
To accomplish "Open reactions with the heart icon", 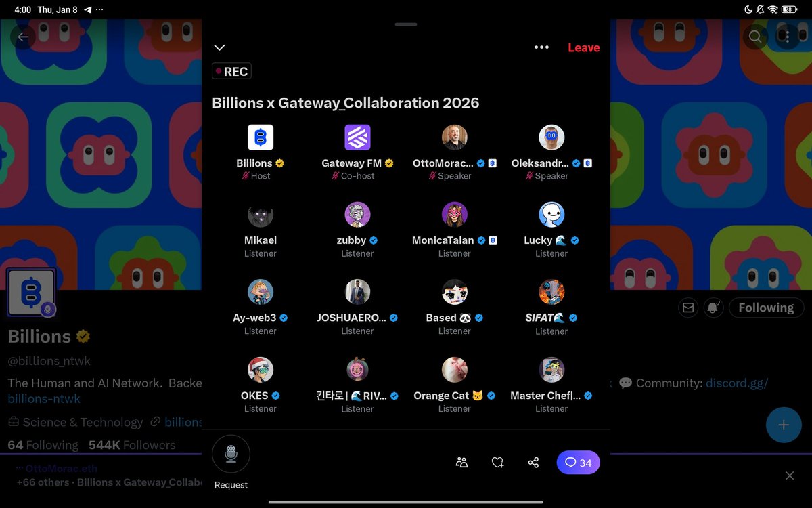I will point(497,462).
